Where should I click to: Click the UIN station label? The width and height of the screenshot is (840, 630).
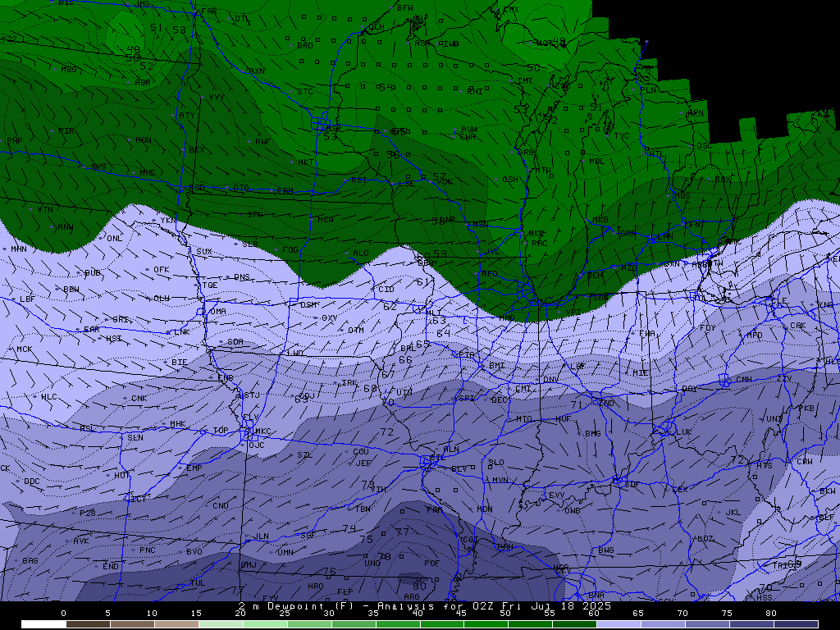click(x=404, y=392)
